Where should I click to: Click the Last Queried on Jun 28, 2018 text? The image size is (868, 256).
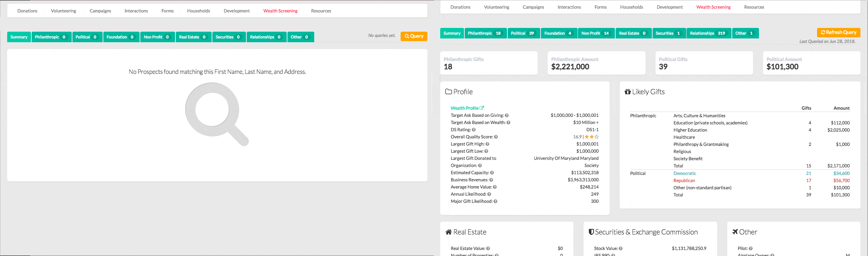[x=827, y=41]
